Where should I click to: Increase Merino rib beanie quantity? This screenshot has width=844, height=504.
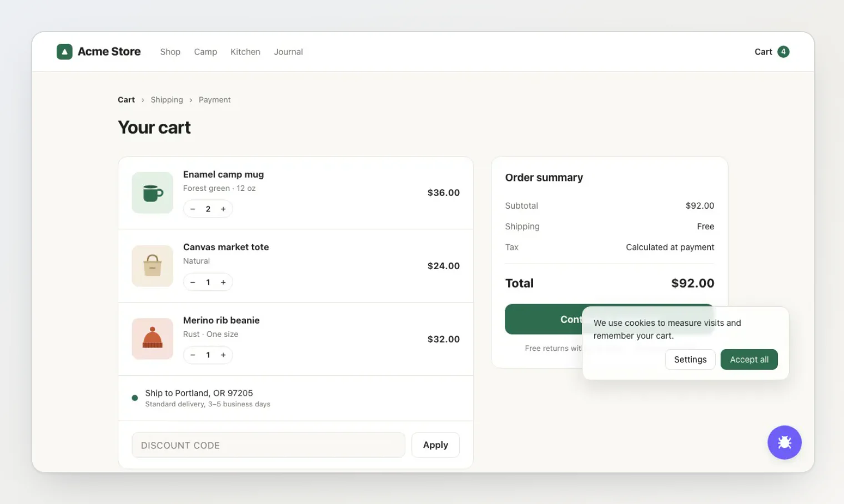click(223, 355)
